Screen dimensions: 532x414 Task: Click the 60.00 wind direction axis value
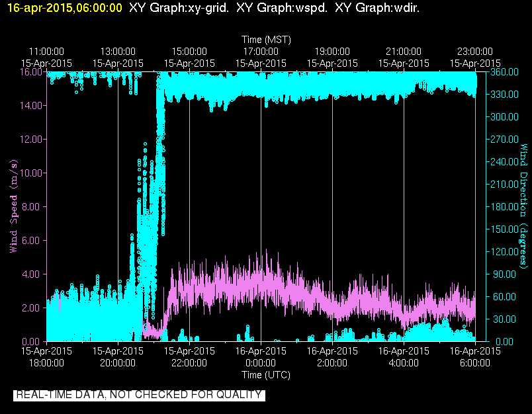(504, 297)
